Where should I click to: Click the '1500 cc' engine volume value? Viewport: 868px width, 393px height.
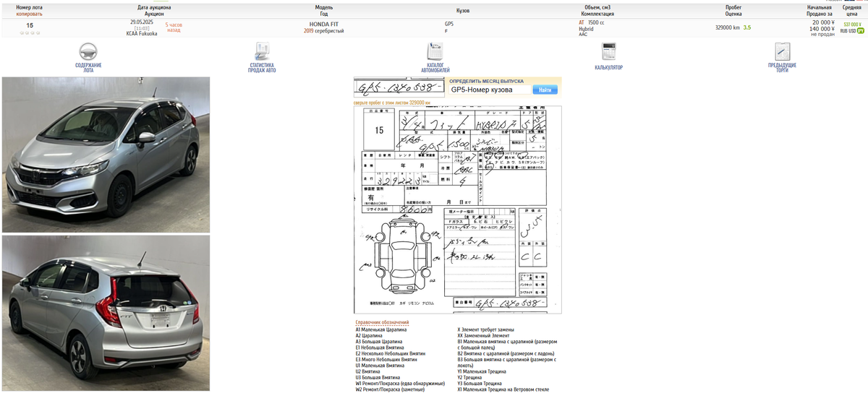point(597,22)
